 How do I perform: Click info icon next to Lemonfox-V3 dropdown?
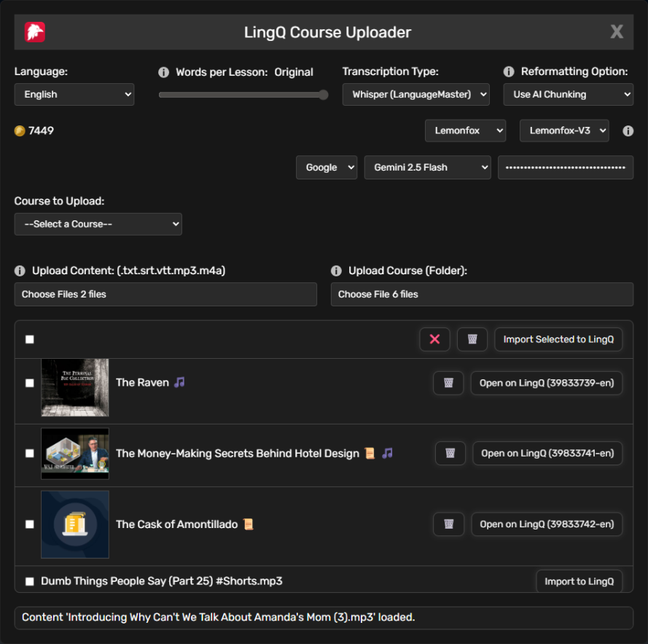tap(628, 131)
